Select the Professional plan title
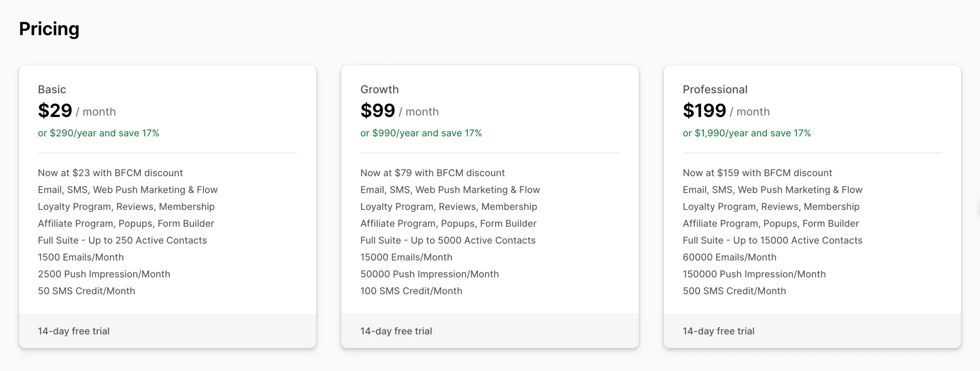The image size is (980, 371). click(x=715, y=89)
